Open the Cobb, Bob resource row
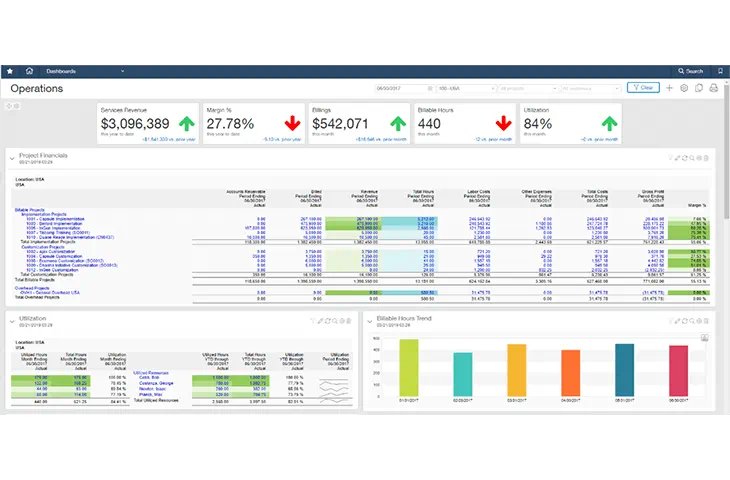This screenshot has width=730, height=480. [x=149, y=378]
